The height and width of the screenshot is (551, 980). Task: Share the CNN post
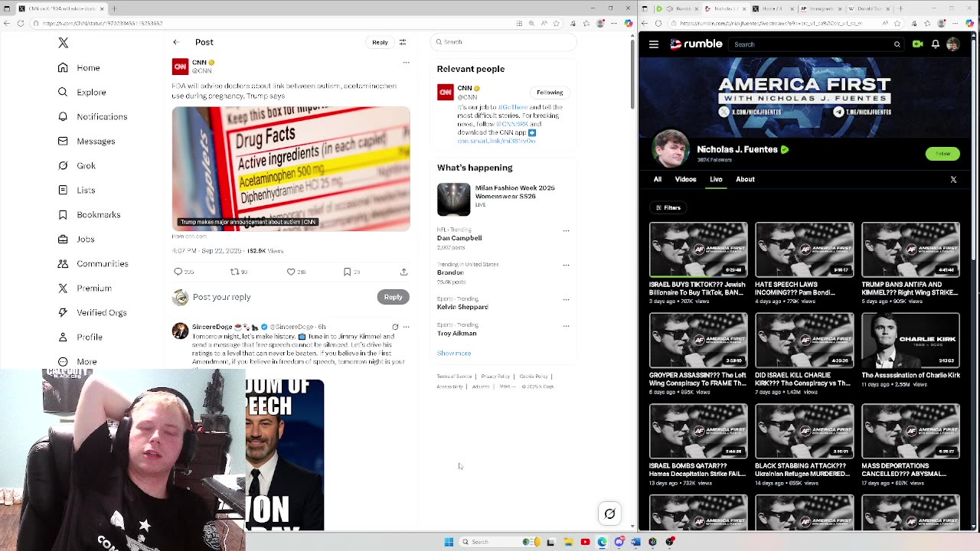tap(403, 272)
